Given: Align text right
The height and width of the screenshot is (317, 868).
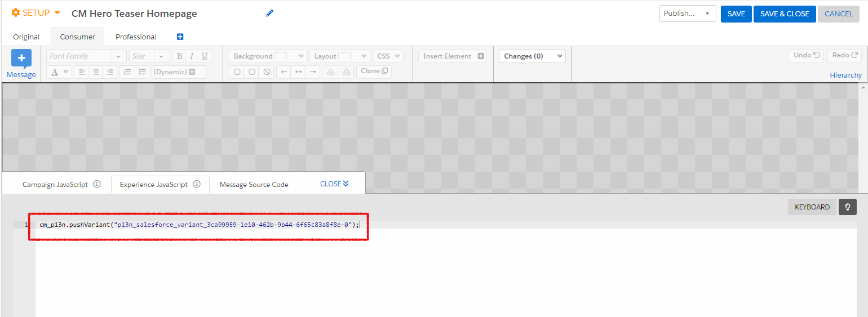Looking at the screenshot, I should point(110,72).
